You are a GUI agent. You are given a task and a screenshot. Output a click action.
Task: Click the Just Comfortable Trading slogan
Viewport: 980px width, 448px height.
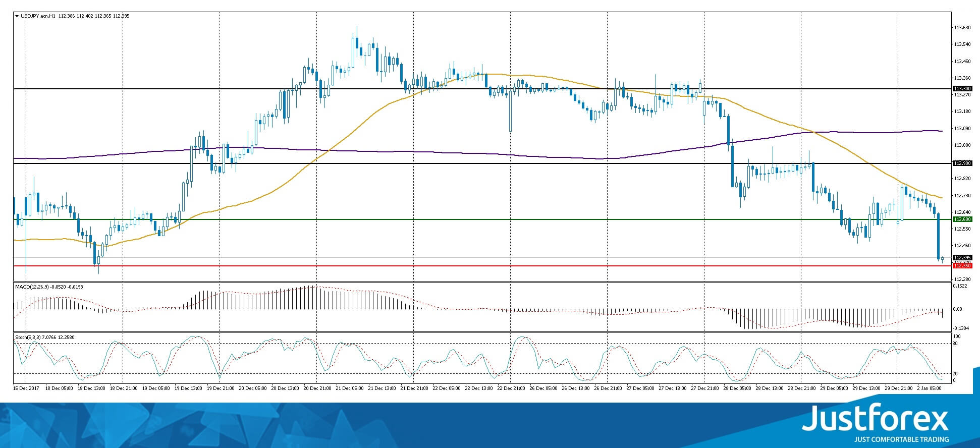(901, 439)
